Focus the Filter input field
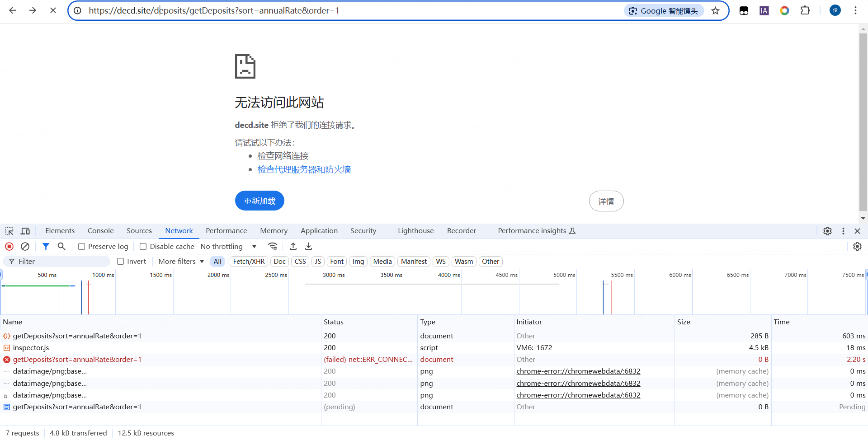Screen dimensions: 868x440 tap(57, 262)
